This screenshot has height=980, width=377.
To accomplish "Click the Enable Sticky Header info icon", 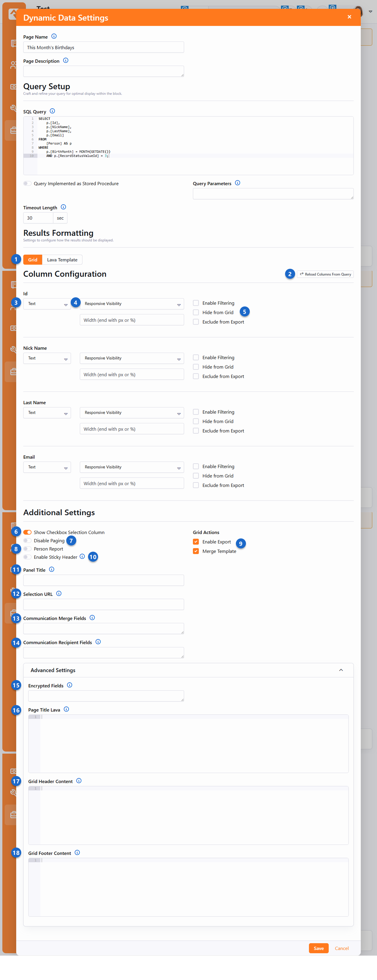I will pyautogui.click(x=82, y=557).
